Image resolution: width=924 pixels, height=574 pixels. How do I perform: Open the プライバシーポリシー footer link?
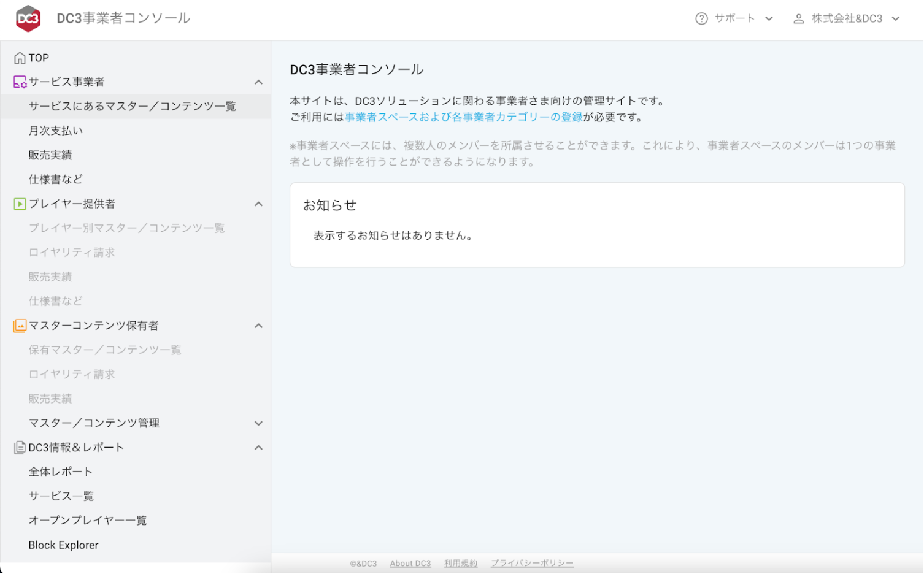tap(533, 564)
